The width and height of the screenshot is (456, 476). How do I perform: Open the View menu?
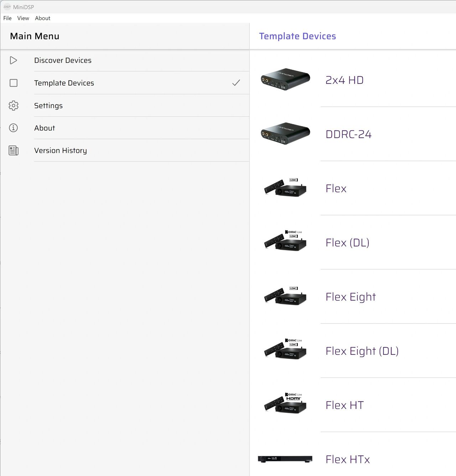23,18
